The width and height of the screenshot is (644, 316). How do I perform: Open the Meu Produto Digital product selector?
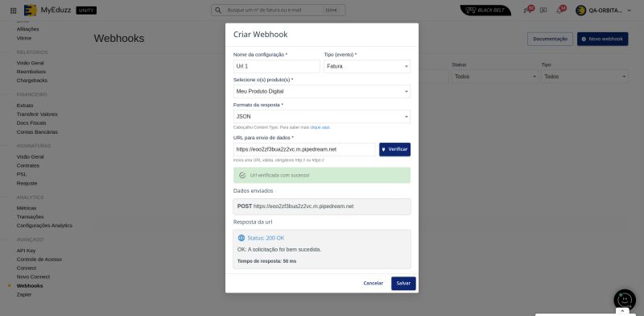coord(321,91)
